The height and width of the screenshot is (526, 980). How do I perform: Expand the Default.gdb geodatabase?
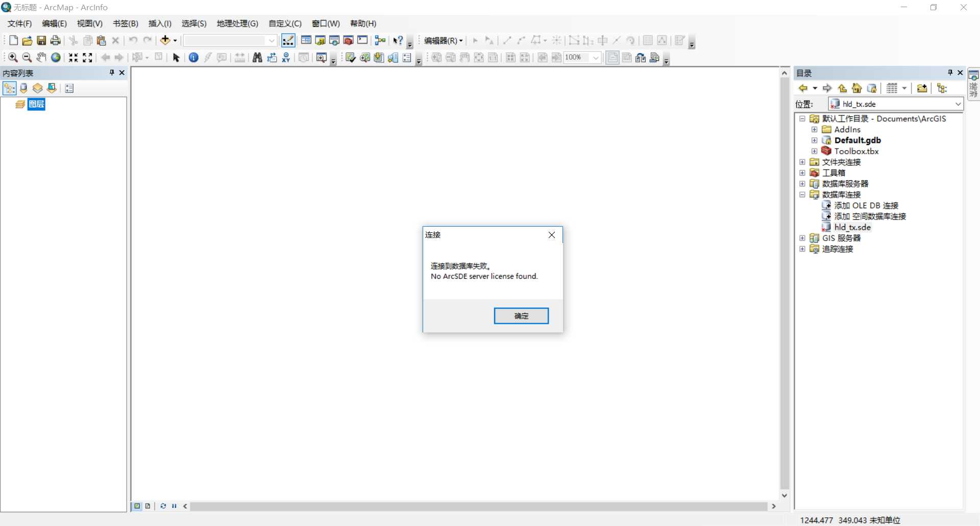click(815, 140)
